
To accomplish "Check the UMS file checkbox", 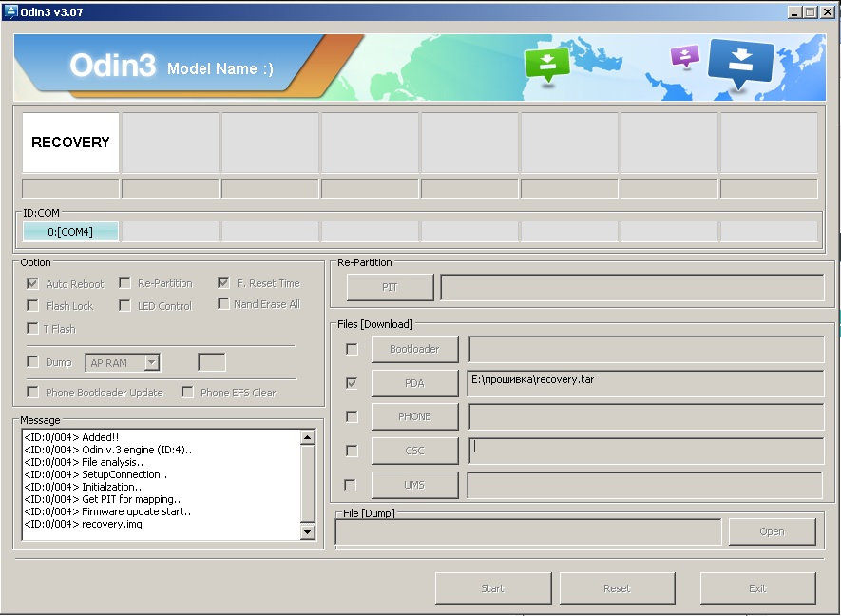I will pos(351,485).
